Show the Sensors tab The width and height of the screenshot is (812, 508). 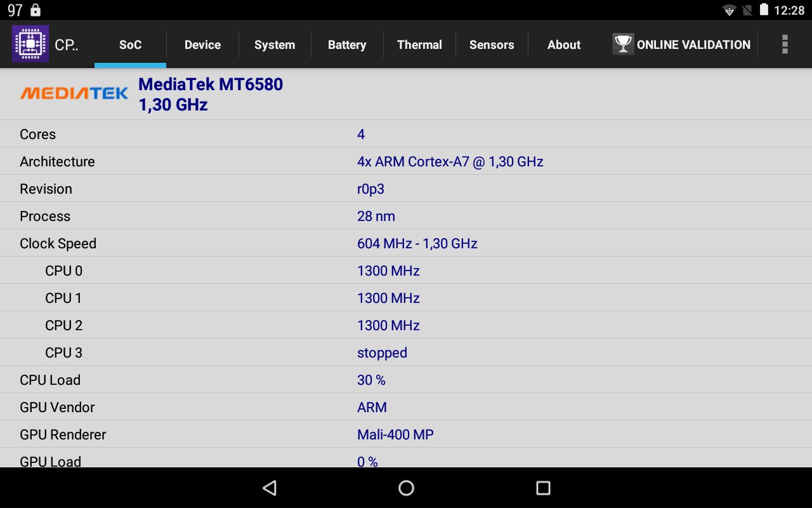[x=492, y=45]
